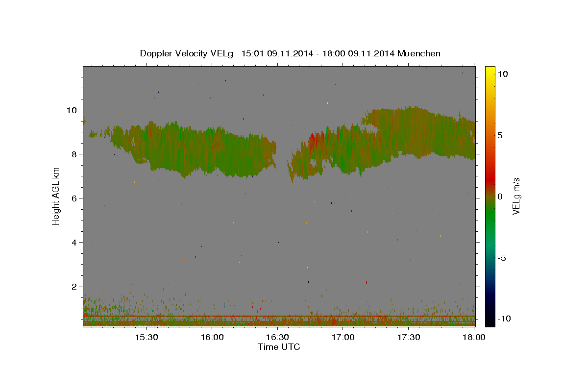Click the 'Height AGL km' axis label

[x=56, y=196]
